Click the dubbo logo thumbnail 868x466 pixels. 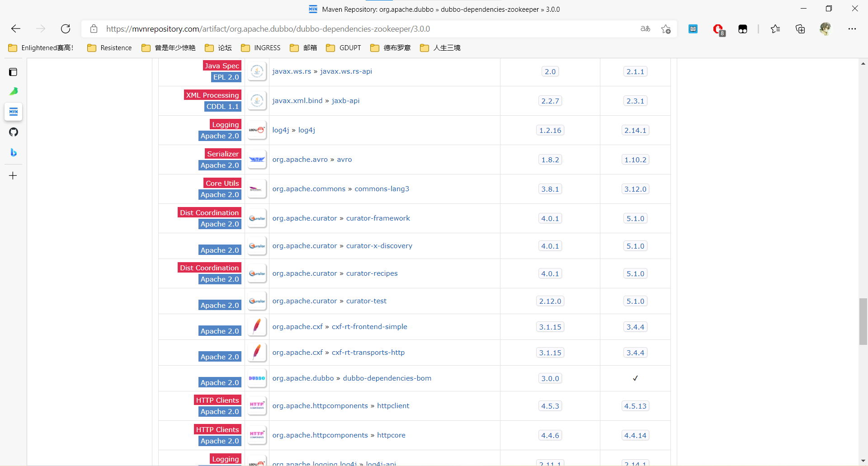click(257, 378)
